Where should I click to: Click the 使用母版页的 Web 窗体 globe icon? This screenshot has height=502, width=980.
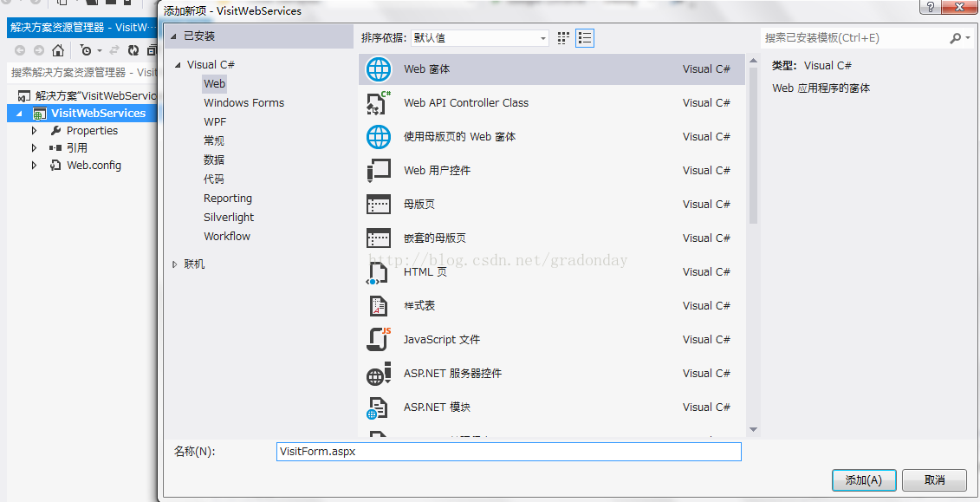379,137
